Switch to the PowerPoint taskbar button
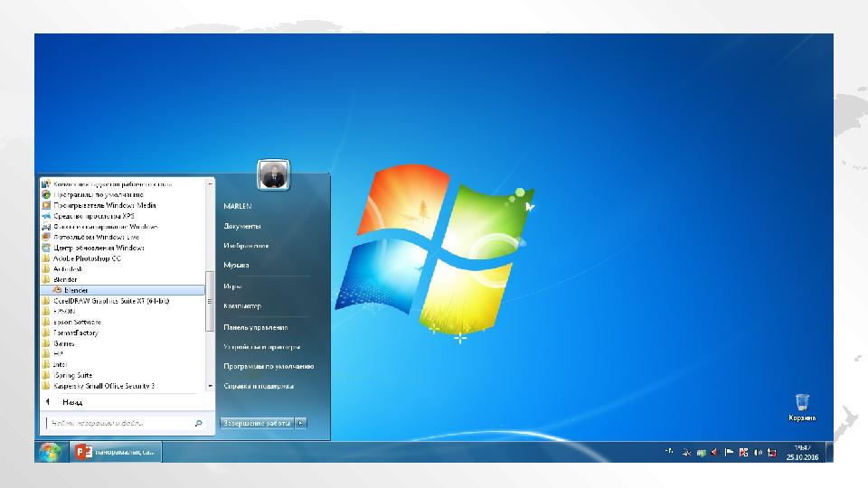 point(115,452)
